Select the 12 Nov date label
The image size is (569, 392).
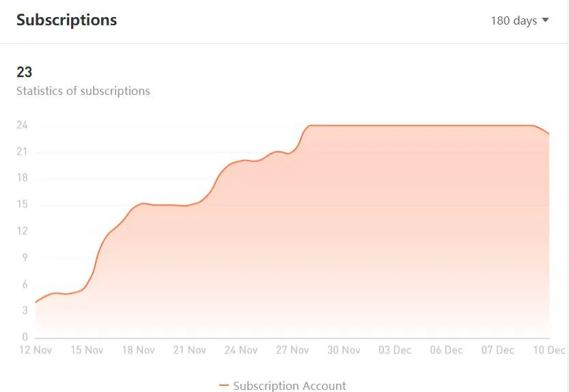tap(36, 350)
